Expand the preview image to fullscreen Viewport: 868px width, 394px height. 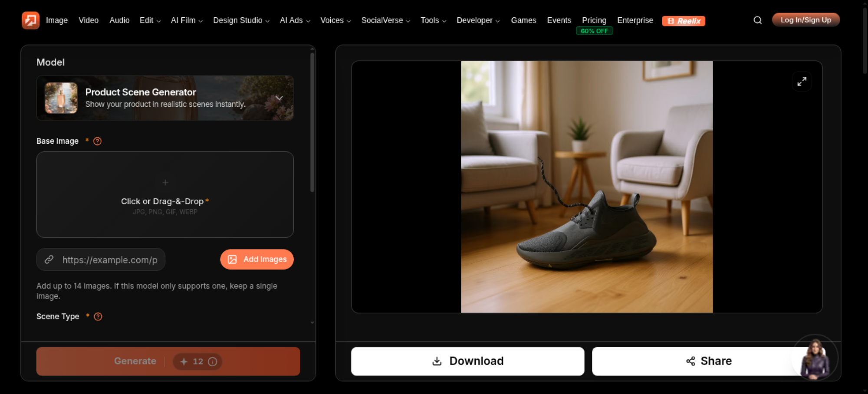pos(802,82)
